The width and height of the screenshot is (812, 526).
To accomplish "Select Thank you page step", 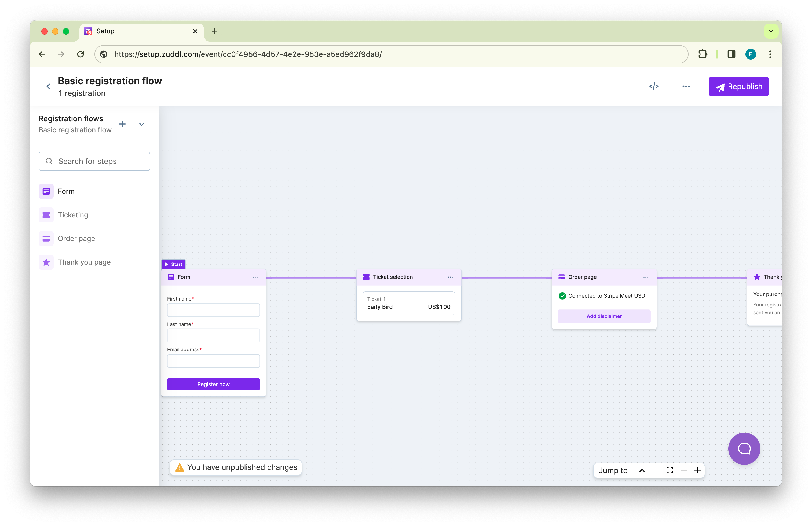I will 84,262.
